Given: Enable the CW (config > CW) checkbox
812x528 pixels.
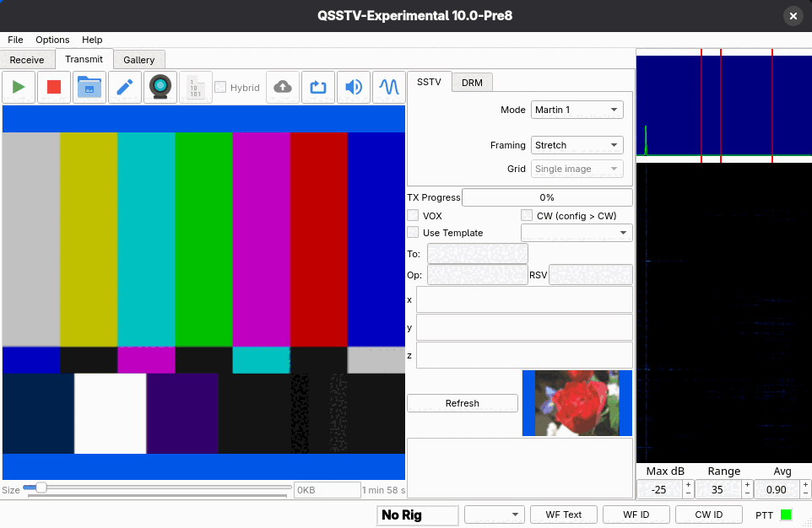Looking at the screenshot, I should (x=527, y=215).
